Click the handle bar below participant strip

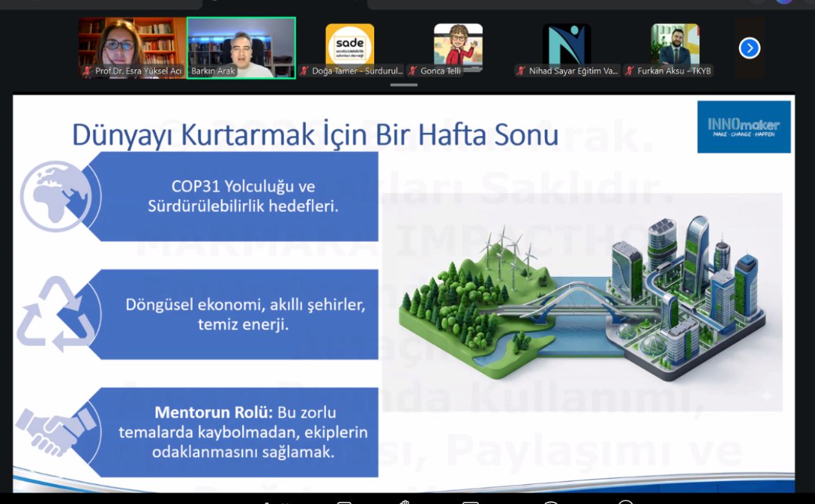[403, 85]
